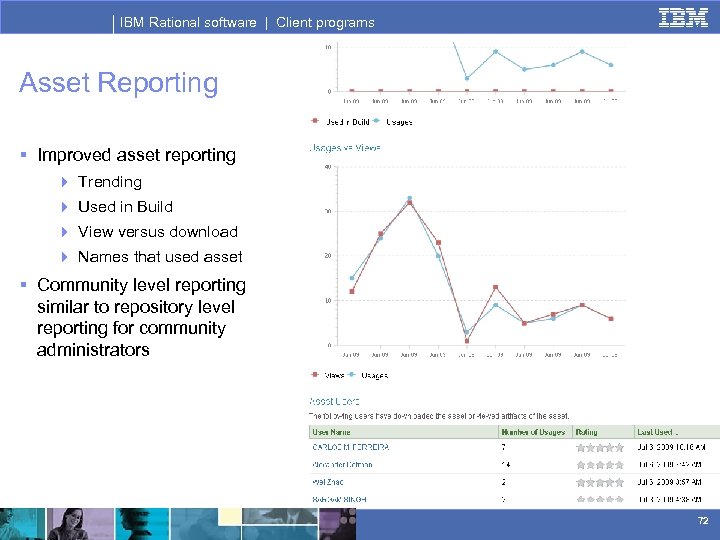
Task: Click the Asset Users section heading
Action: 334,401
